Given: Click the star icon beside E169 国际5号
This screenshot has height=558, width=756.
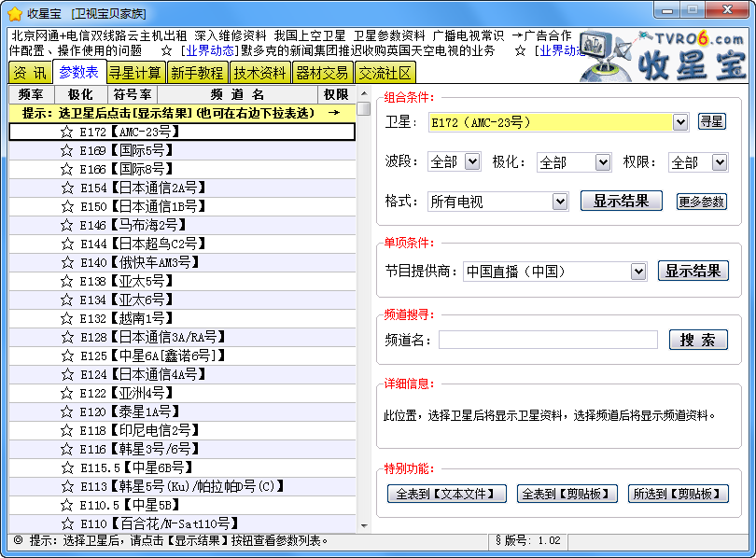Looking at the screenshot, I should 67,150.
